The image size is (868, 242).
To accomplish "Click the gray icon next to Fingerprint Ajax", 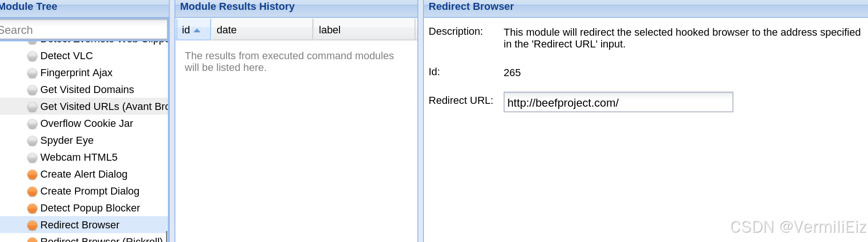I will [32, 73].
